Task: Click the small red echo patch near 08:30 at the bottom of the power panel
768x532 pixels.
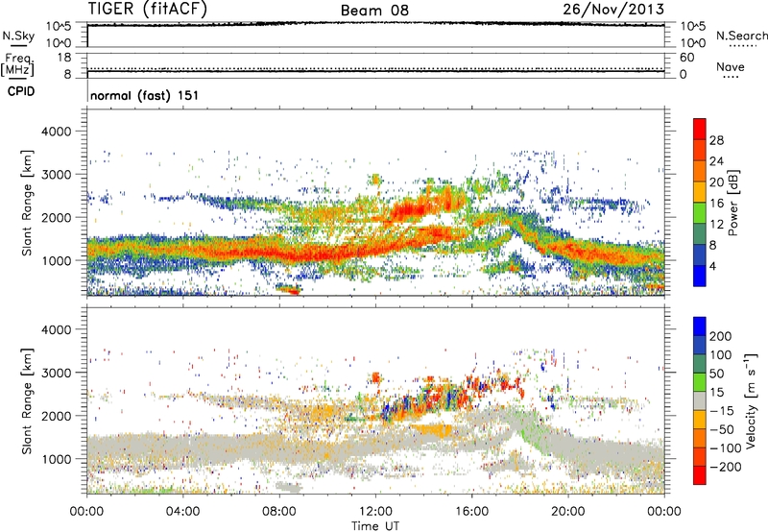Action: pos(288,288)
